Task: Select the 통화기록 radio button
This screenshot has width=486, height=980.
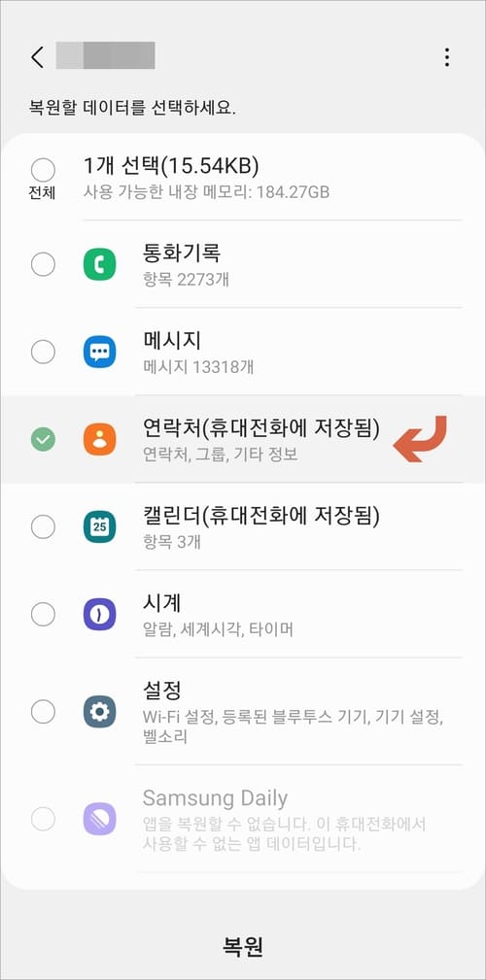Action: point(43,265)
